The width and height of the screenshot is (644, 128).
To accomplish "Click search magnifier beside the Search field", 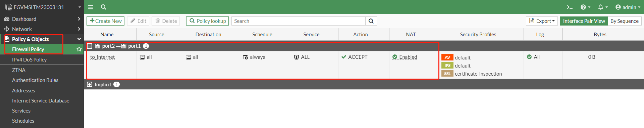I will [x=371, y=21].
